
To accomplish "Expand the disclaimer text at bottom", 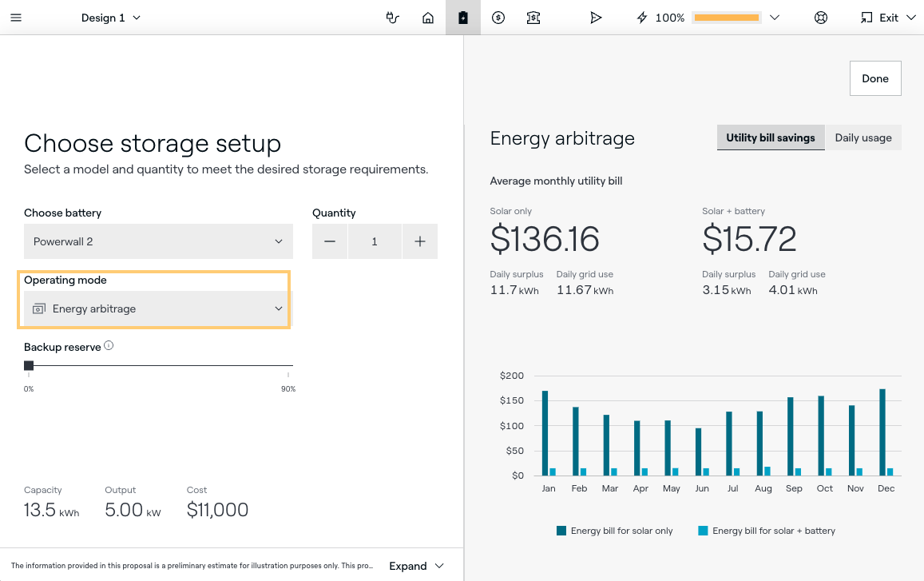I will [416, 566].
